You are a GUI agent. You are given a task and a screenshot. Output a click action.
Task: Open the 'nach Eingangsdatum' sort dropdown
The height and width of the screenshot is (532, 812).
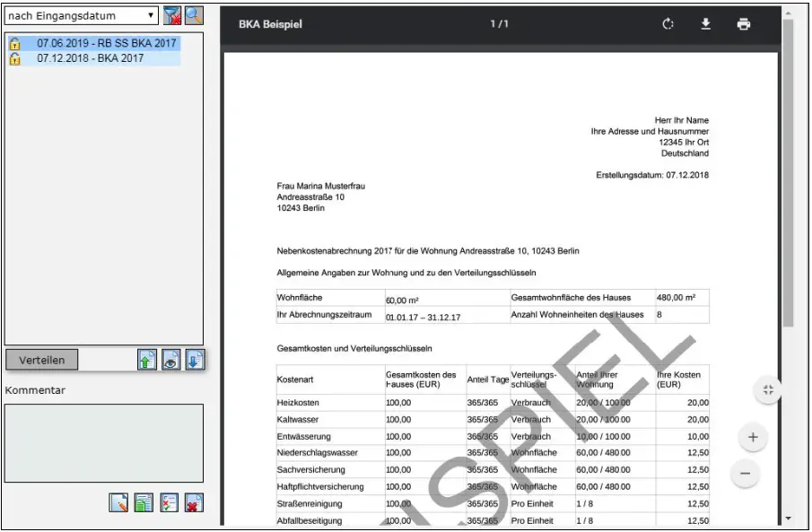[81, 16]
